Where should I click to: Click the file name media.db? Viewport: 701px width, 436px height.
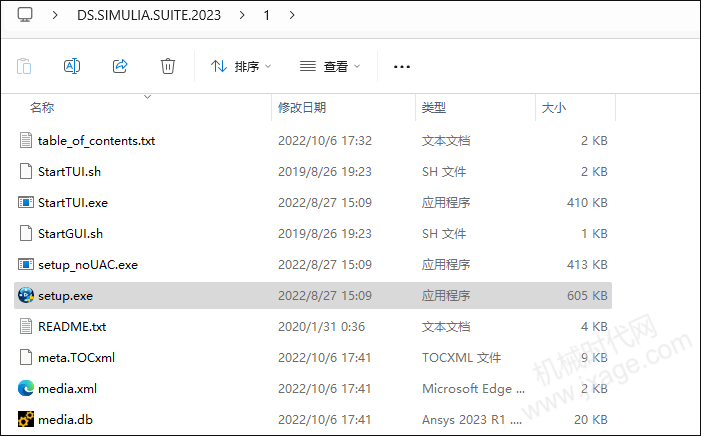click(x=66, y=419)
